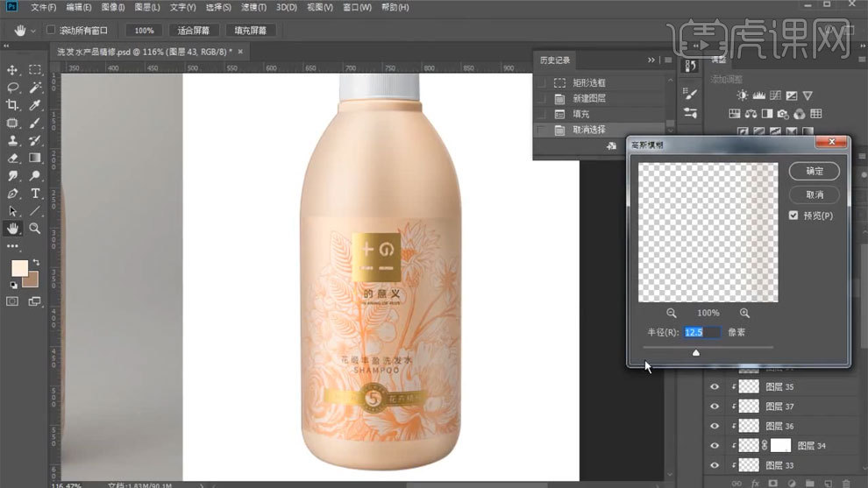The height and width of the screenshot is (488, 868).
Task: Add layer mask from Layers panel bottom
Action: (772, 483)
